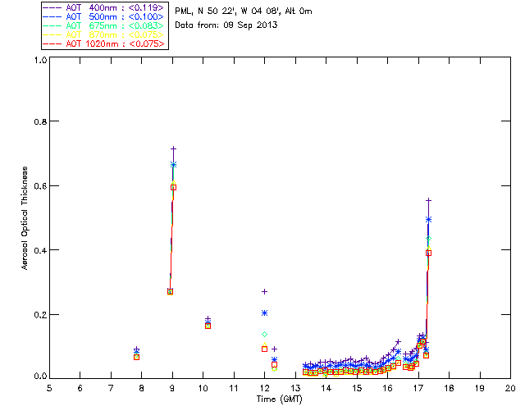Click the x-axis tick label '9'
525x420 pixels.
(x=172, y=388)
